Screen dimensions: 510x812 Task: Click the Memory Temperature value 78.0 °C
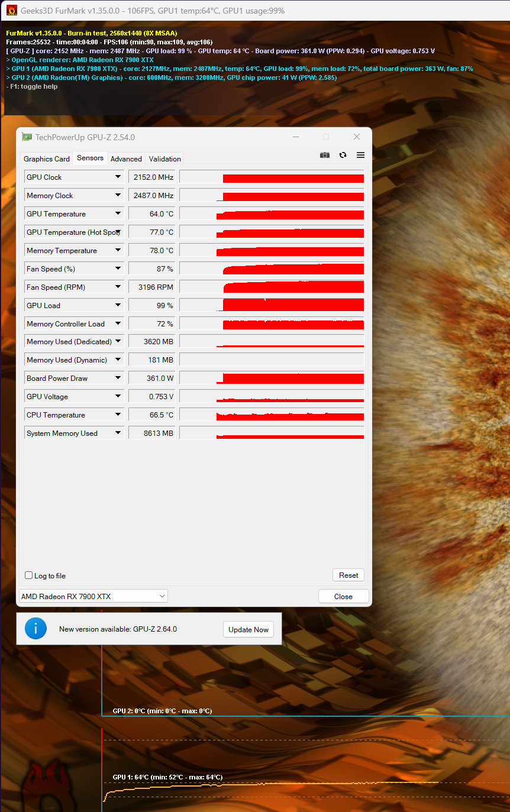click(x=151, y=250)
